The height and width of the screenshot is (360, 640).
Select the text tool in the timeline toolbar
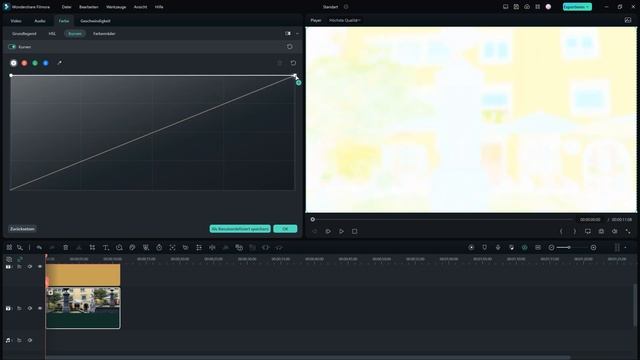point(106,247)
